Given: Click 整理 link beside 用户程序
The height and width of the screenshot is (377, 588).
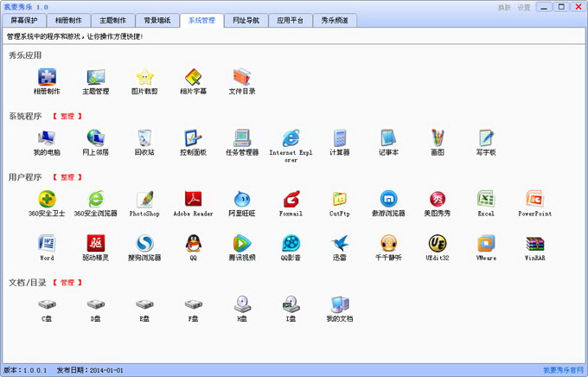Looking at the screenshot, I should click(x=67, y=177).
